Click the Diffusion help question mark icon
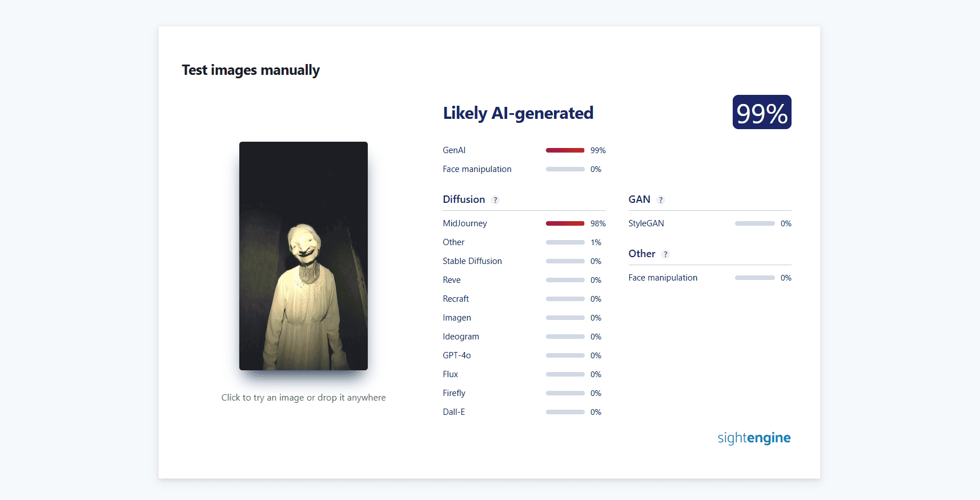980x500 pixels. click(495, 200)
